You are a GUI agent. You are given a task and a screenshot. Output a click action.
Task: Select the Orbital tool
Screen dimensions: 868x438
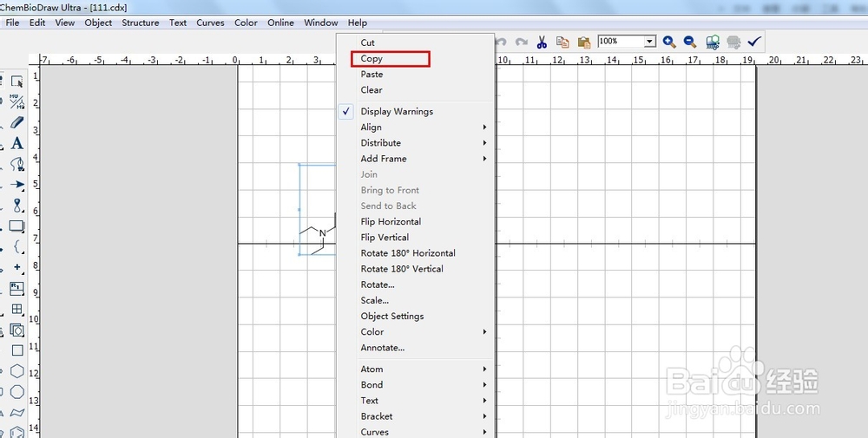coord(17,206)
